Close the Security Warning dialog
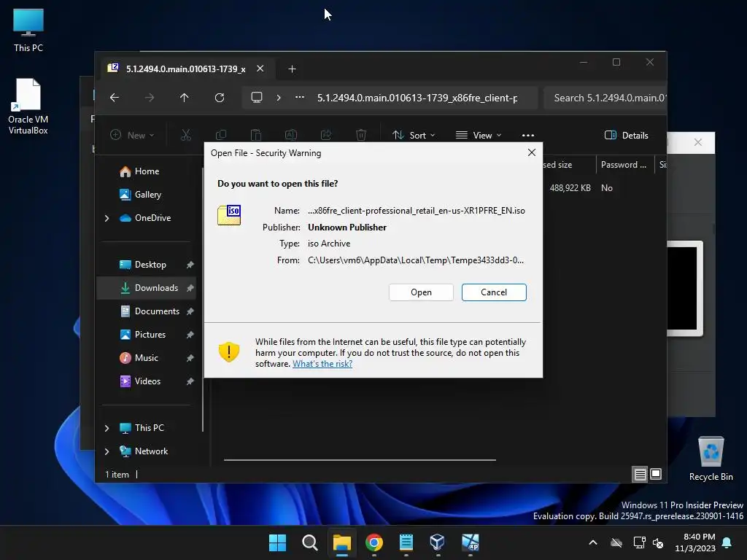This screenshot has width=747, height=560. coord(532,152)
